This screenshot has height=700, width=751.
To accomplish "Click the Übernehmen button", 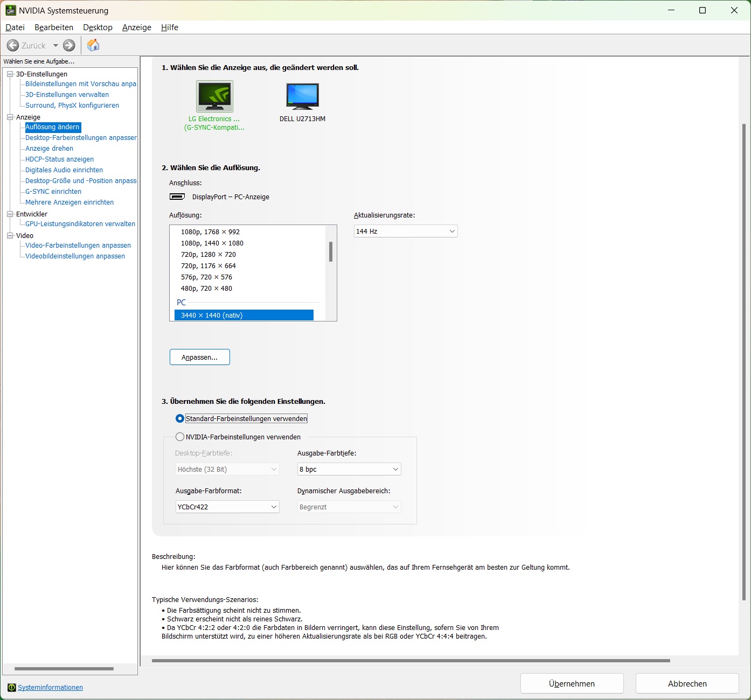I will (572, 683).
